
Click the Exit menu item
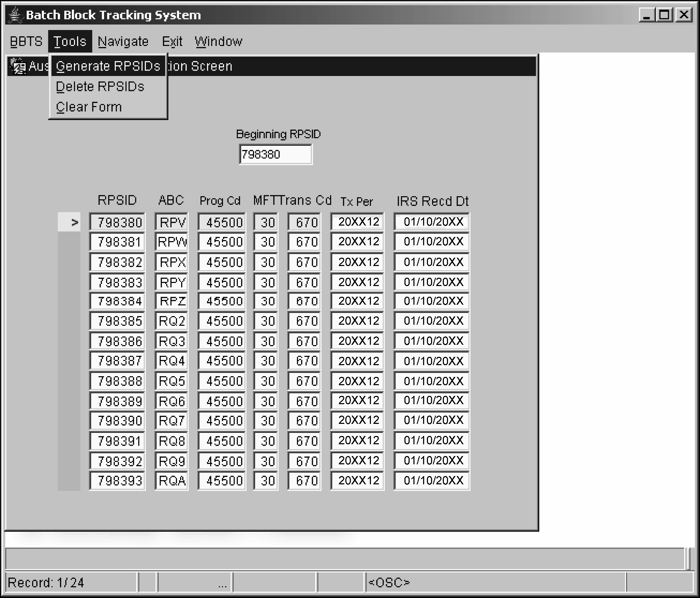[172, 41]
